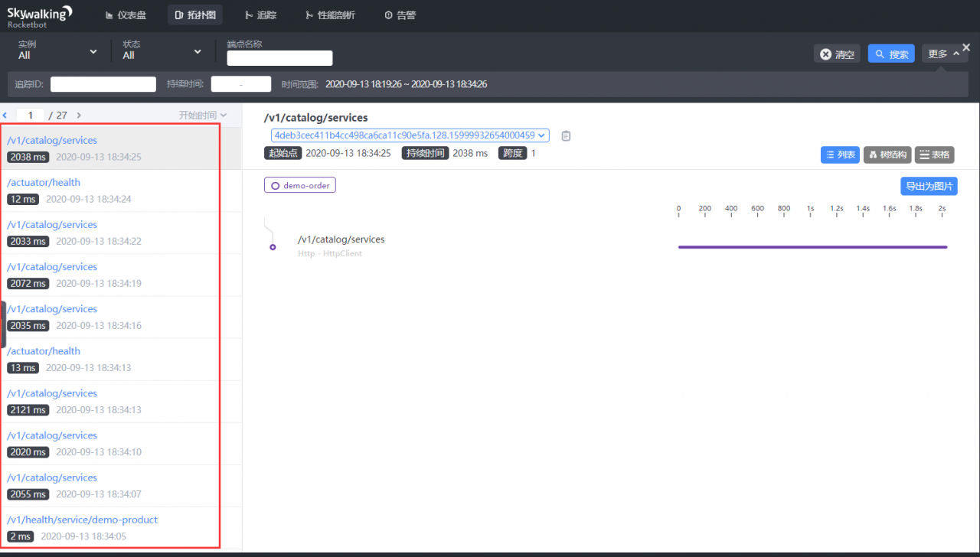Focus the 追踪ID input field
Viewport: 980px width, 557px height.
(x=103, y=84)
